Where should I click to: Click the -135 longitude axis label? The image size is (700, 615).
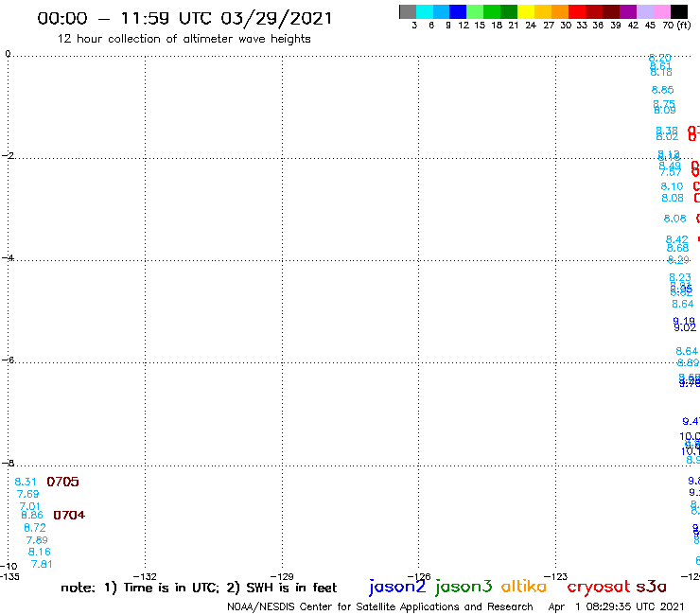[9, 576]
